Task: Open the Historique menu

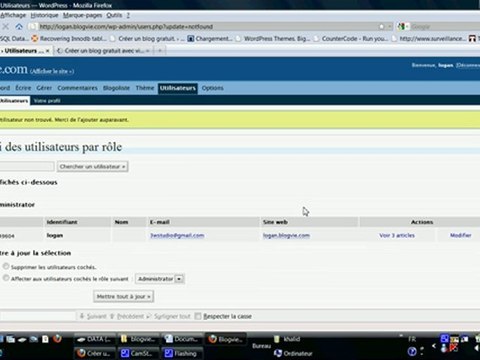Action: 44,15
